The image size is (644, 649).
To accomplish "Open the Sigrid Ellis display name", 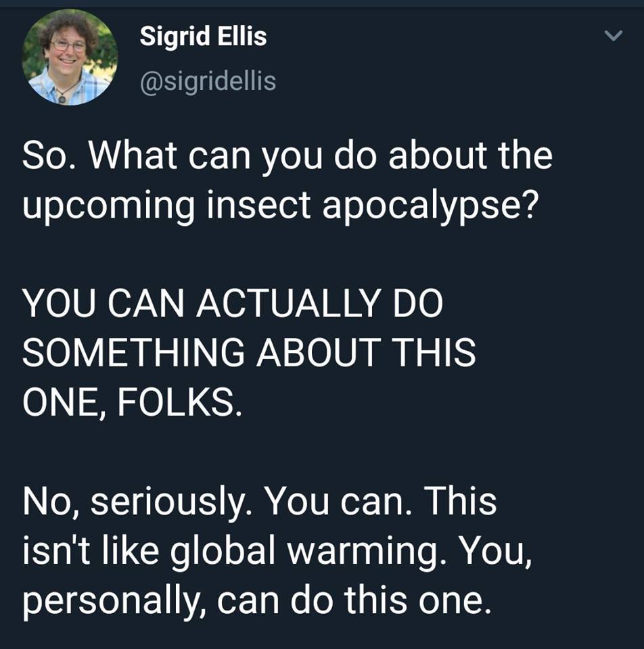I will point(203,37).
